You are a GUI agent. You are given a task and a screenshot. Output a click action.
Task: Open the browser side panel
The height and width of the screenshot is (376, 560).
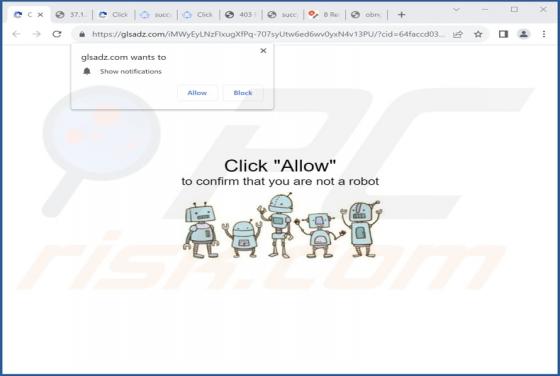tap(503, 34)
